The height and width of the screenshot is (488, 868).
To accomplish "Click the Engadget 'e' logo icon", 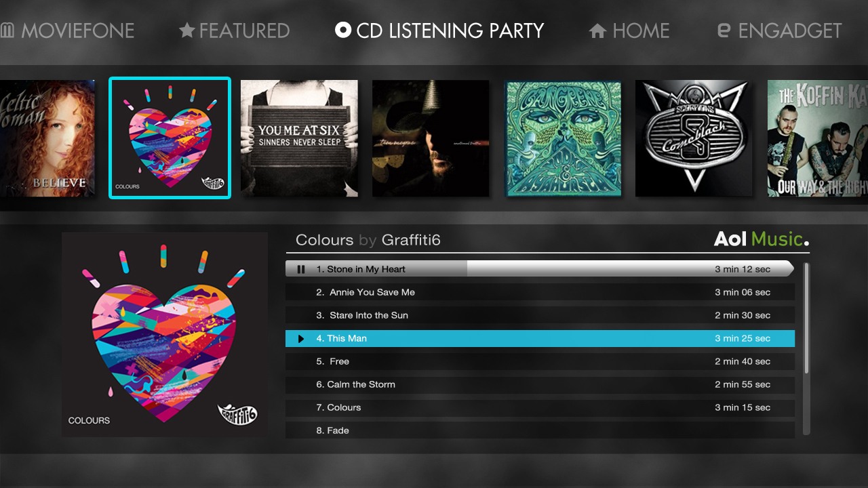I will pos(724,30).
